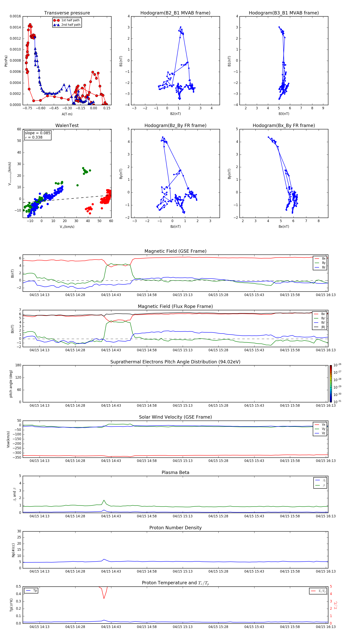Click the "Hodogram(B3_B1 MVAB frame)" title
The height and width of the screenshot is (644, 351).
[284, 13]
